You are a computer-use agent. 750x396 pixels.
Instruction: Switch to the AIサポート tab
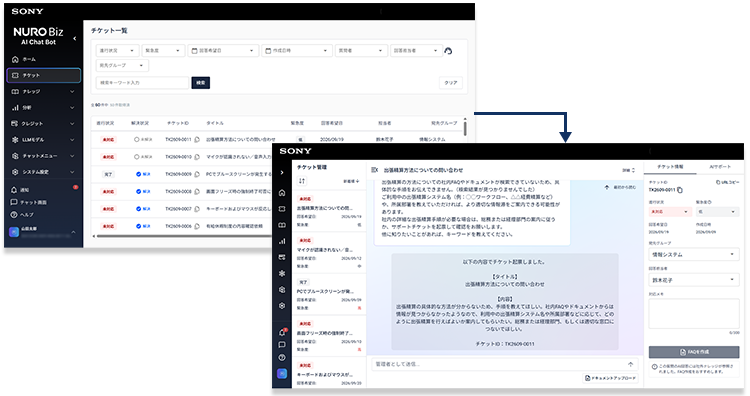point(720,166)
